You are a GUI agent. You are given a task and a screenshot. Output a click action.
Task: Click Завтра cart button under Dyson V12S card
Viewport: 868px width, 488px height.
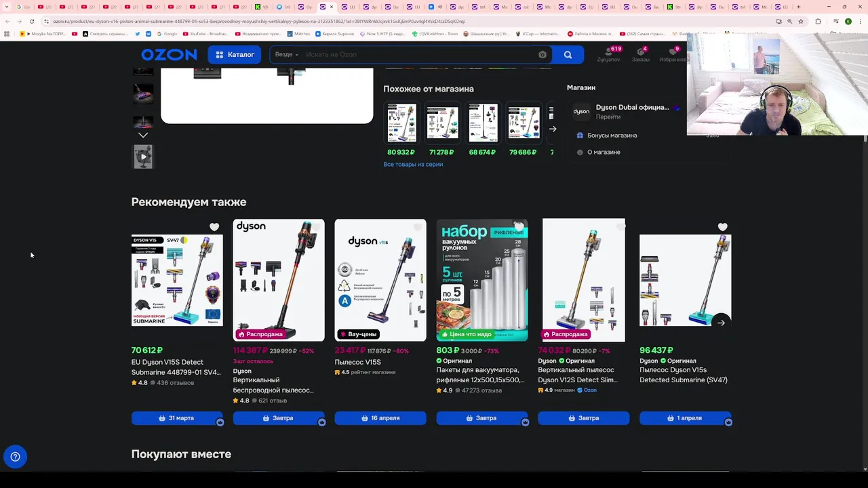(584, 418)
